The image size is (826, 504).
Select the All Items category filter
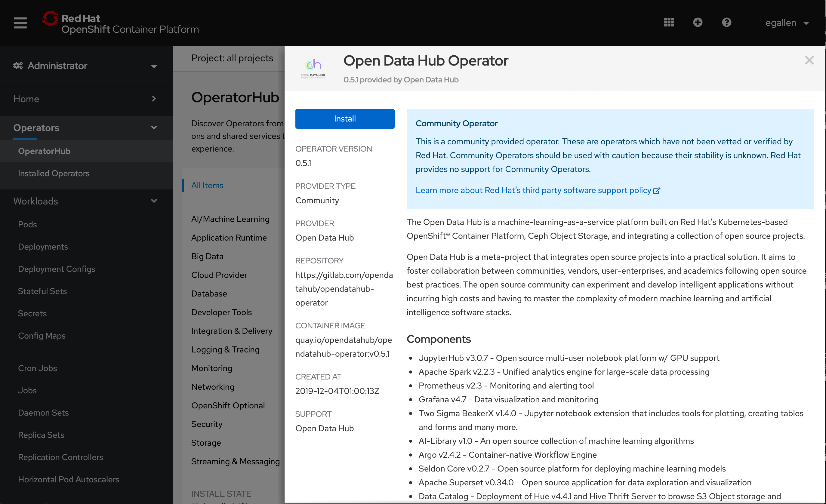pos(208,185)
